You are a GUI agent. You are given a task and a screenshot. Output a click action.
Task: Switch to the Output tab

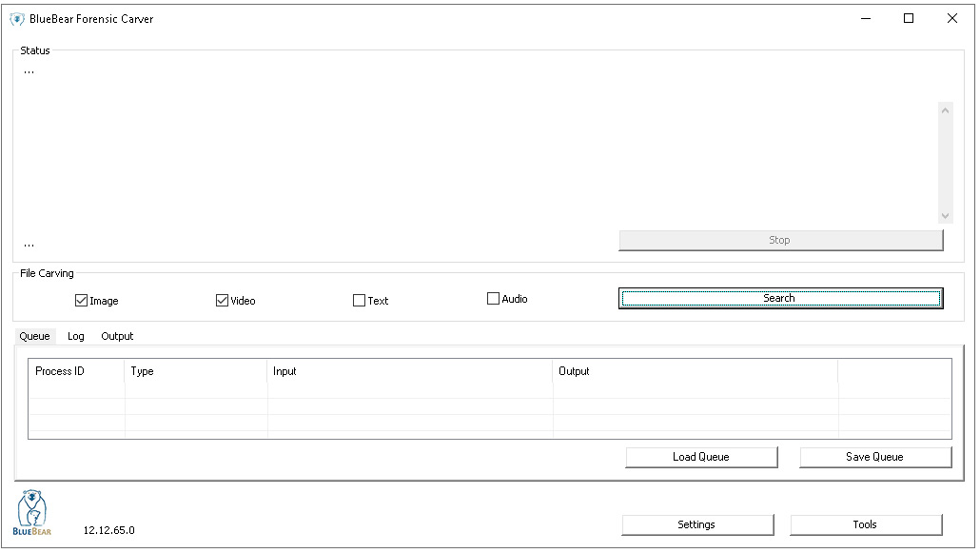[x=117, y=336]
